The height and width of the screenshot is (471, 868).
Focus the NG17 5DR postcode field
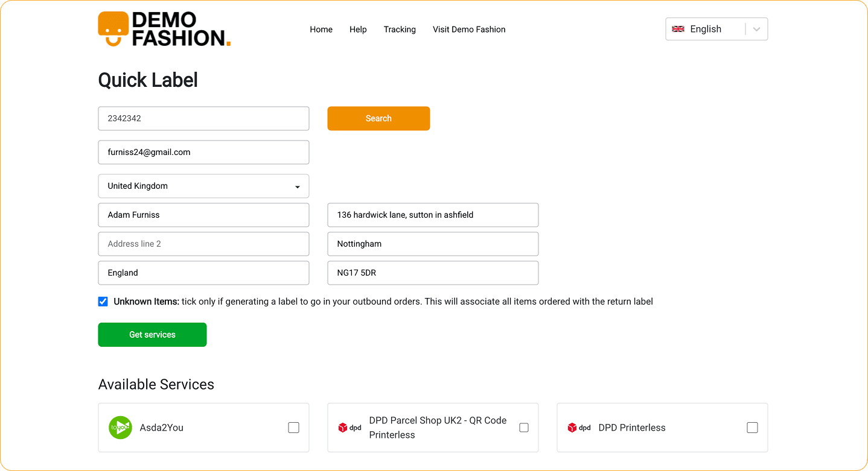pyautogui.click(x=433, y=273)
